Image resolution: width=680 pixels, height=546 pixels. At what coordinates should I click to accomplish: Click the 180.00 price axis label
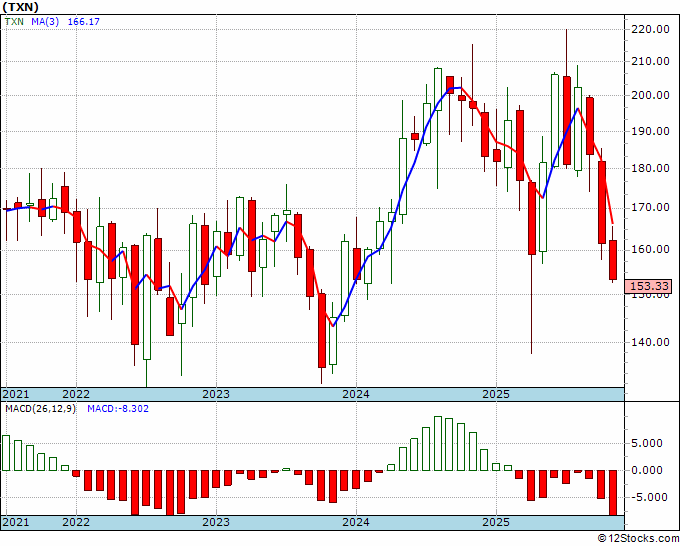coord(649,168)
